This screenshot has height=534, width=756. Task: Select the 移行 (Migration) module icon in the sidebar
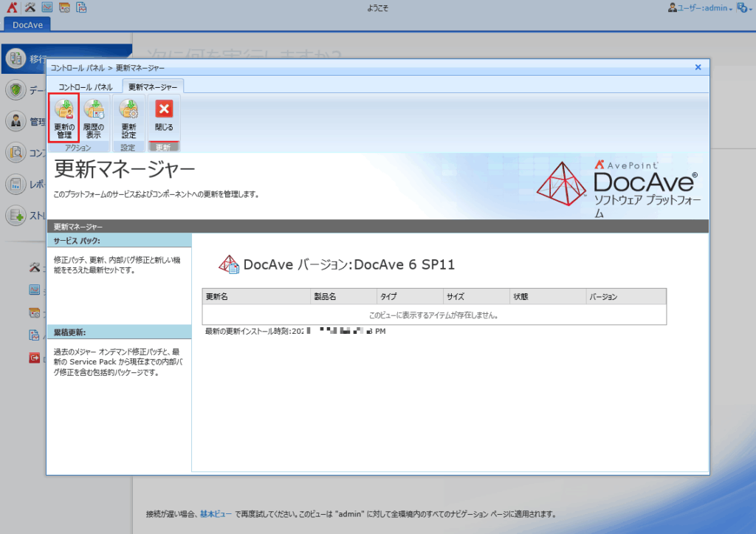click(16, 58)
